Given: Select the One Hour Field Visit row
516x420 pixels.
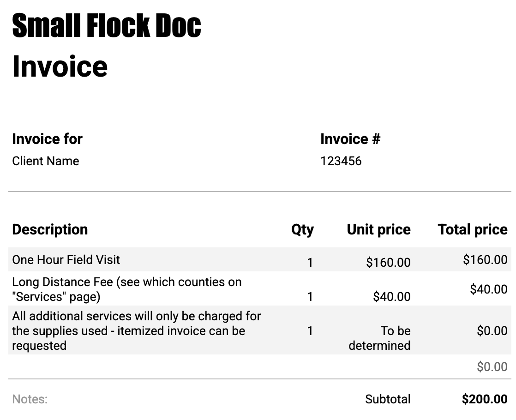Looking at the screenshot, I should click(x=260, y=260).
